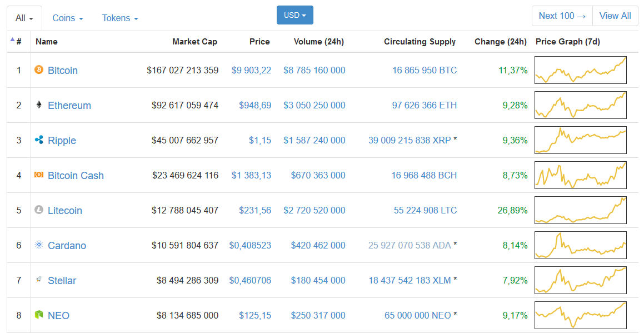Click Ripple volume $1 587 240 000
The image size is (644, 333).
pyautogui.click(x=314, y=140)
